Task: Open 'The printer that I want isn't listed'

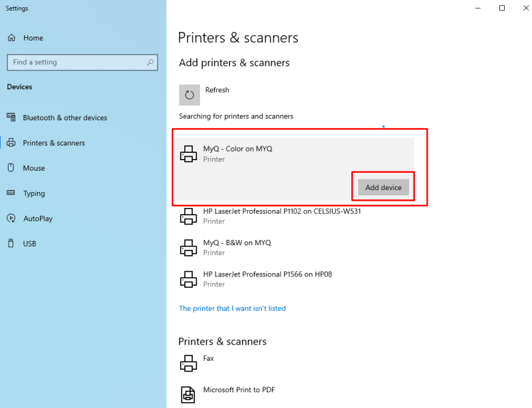Action: 233,308
